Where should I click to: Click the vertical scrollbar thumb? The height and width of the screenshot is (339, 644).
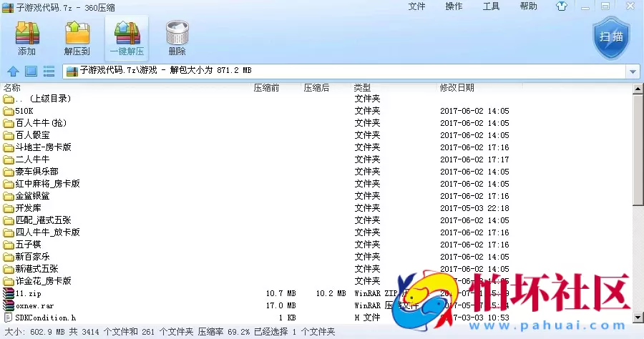pyautogui.click(x=638, y=149)
